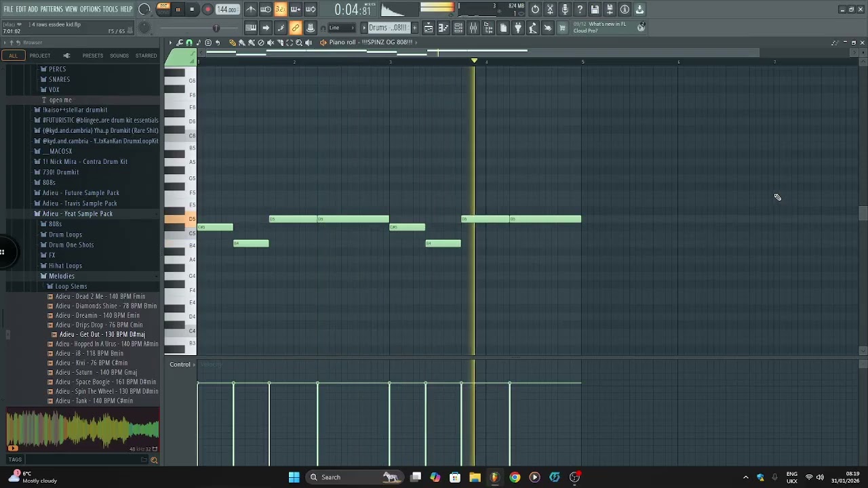Stop playback with the stop button
Viewport: 868px width, 488px height.
[192, 9]
